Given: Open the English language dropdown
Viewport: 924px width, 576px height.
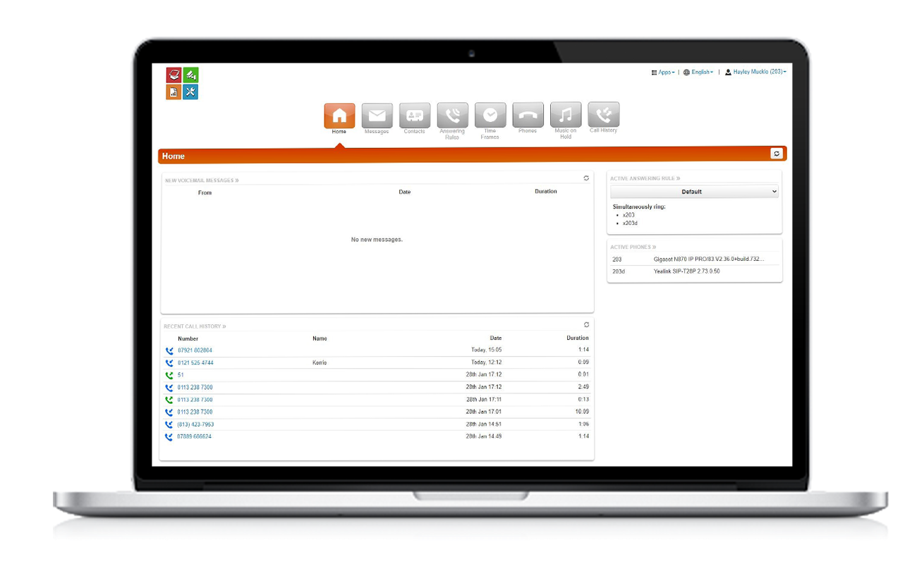Looking at the screenshot, I should (698, 72).
